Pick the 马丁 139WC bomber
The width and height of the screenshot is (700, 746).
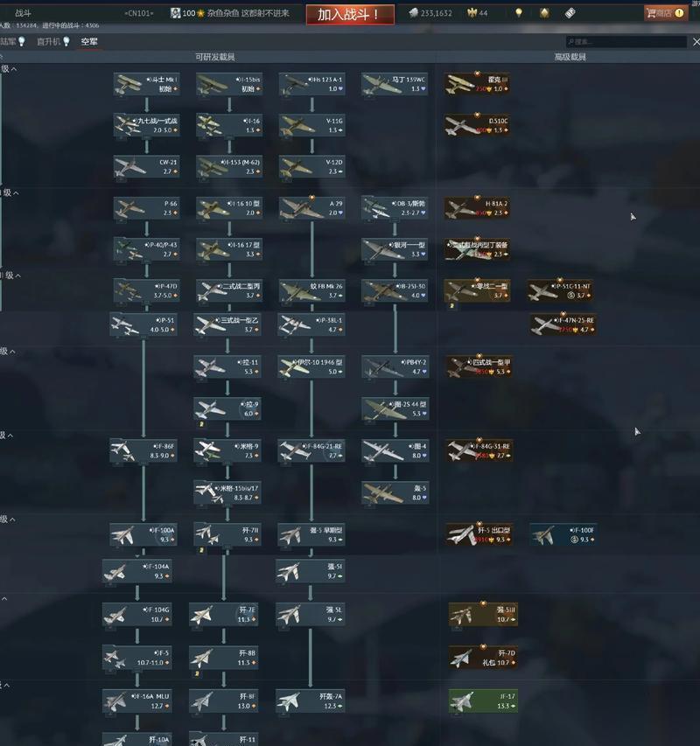click(395, 84)
